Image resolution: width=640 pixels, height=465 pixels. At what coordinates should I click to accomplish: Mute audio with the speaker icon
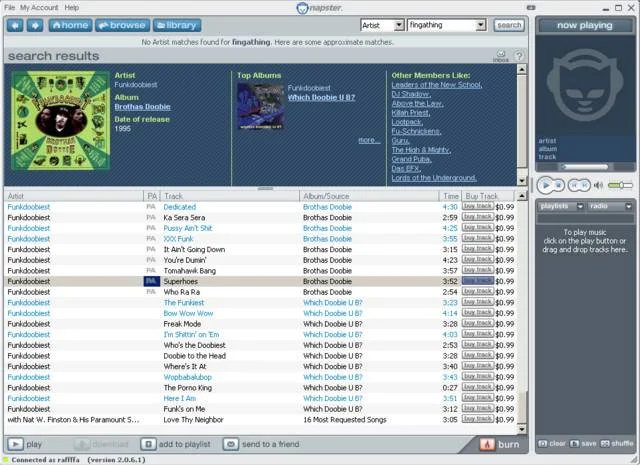click(598, 185)
